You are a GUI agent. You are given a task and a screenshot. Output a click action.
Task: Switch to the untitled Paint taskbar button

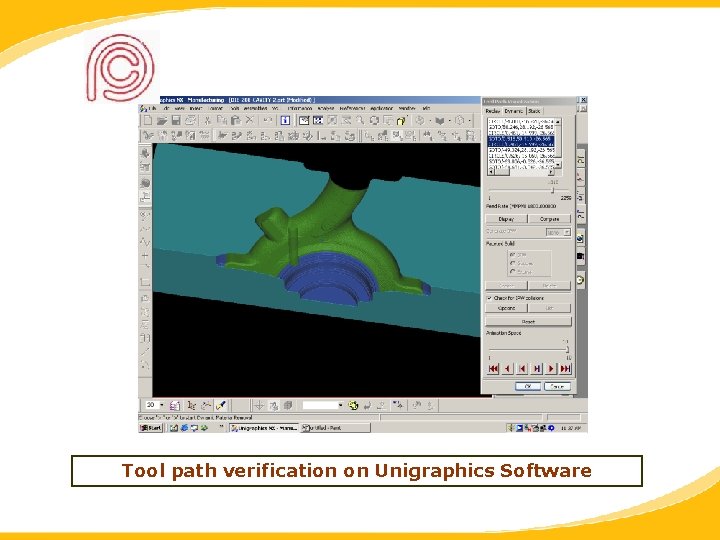[x=335, y=428]
